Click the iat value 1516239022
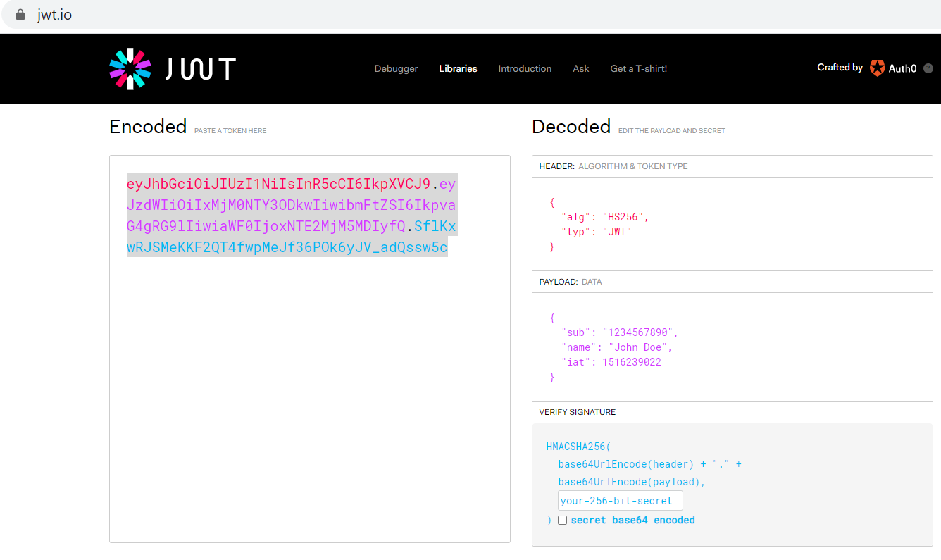Image resolution: width=941 pixels, height=560 pixels. (631, 362)
